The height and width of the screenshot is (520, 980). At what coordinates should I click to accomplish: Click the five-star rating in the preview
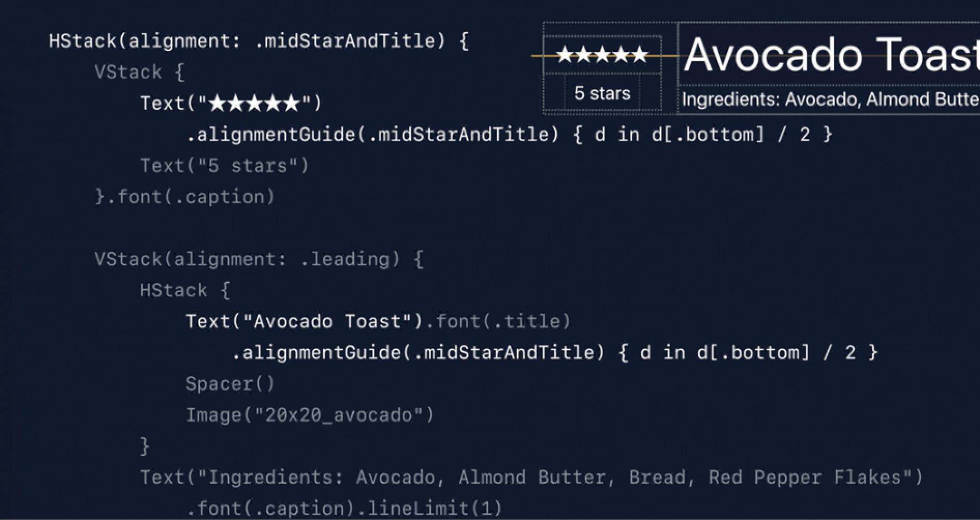602,55
